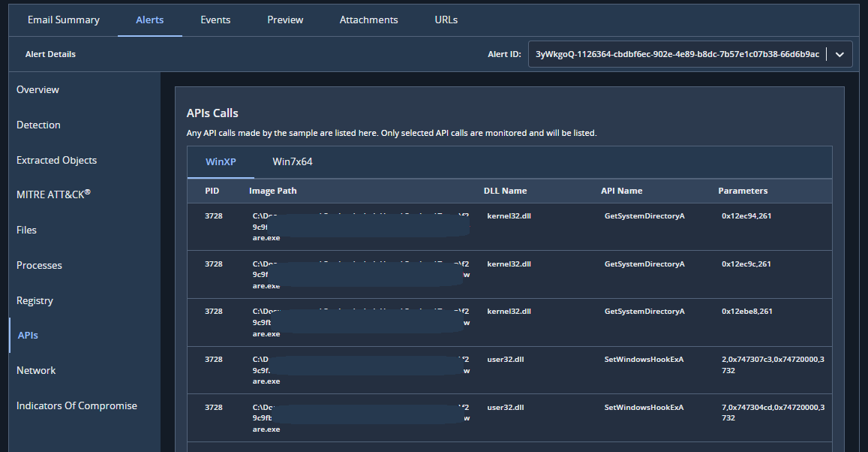The width and height of the screenshot is (868, 452).
Task: Click PID 3728 in the 0x12ec94 row
Action: [x=214, y=216]
